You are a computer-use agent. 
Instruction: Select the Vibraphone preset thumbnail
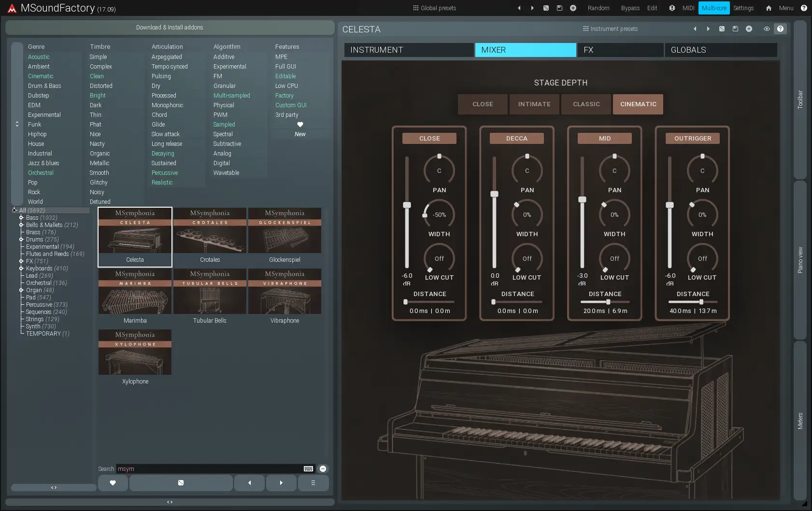tap(285, 298)
